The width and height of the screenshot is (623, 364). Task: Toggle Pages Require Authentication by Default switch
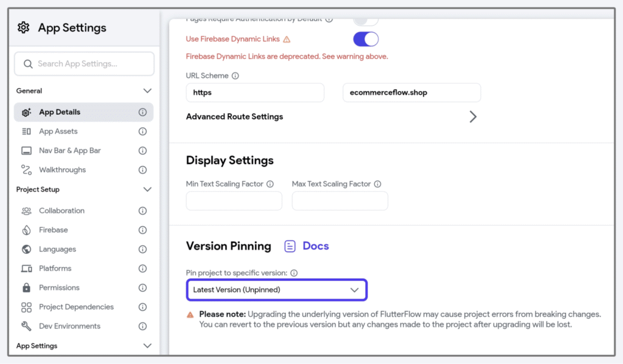coord(366,20)
